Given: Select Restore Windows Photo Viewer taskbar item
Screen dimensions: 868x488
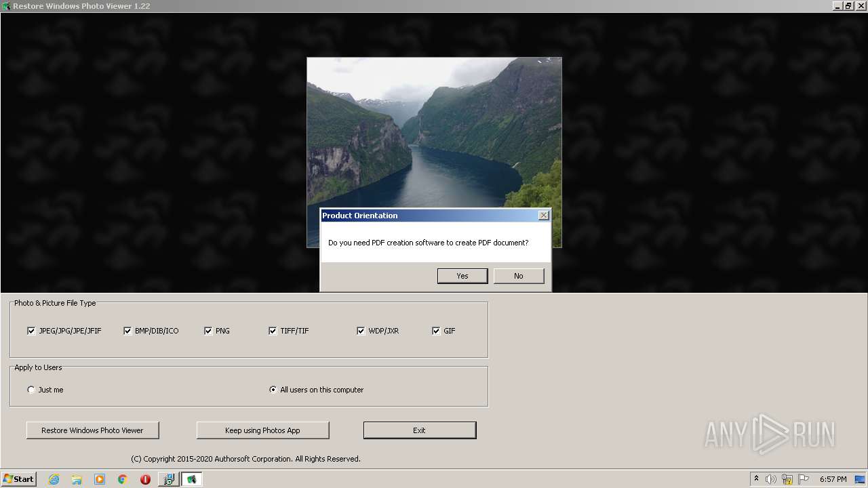Looking at the screenshot, I should tap(192, 479).
